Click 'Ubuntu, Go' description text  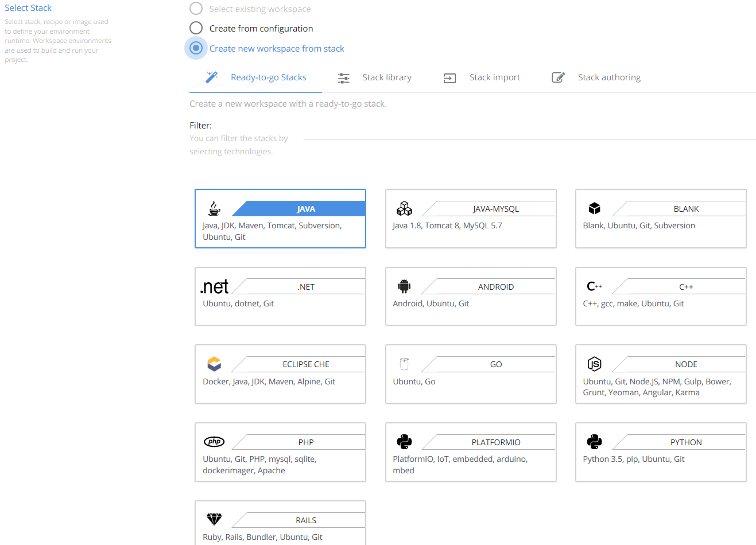coord(414,381)
